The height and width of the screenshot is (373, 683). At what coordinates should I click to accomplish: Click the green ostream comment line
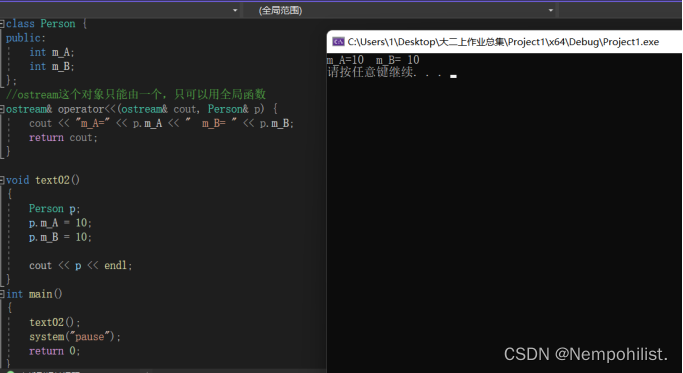coord(136,94)
